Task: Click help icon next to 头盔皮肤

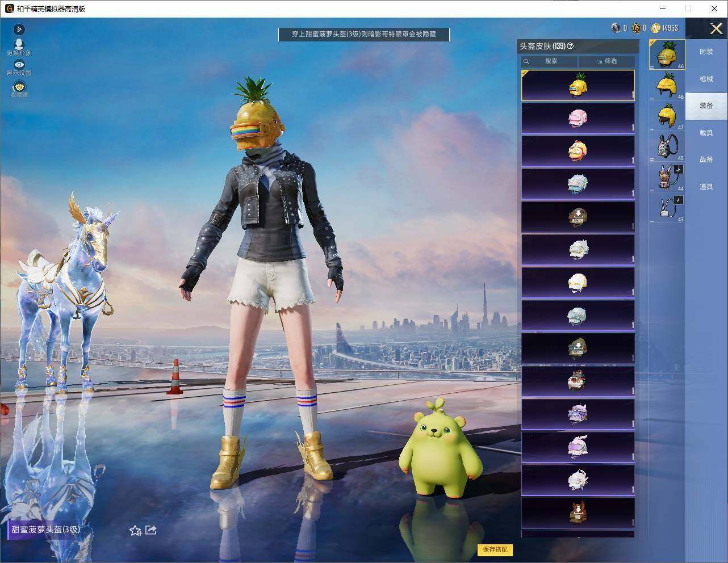Action: tap(571, 46)
